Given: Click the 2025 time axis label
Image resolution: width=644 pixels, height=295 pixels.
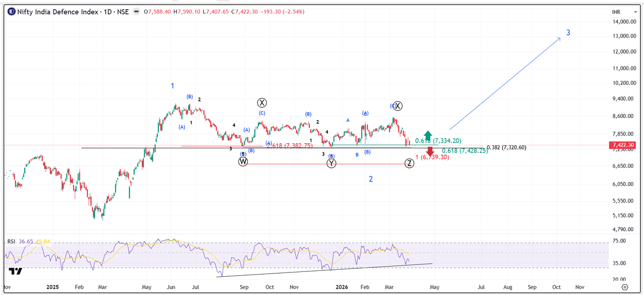Looking at the screenshot, I should point(52,287).
